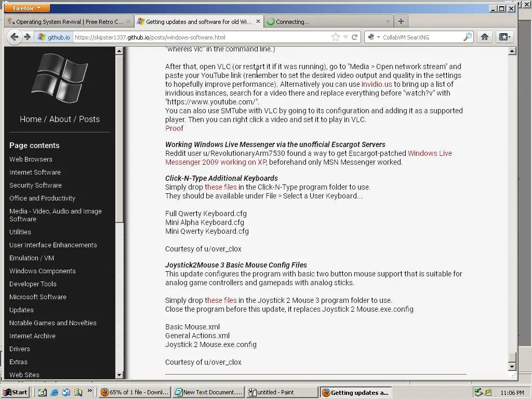Open the Posts link in sidebar
532x399 pixels.
click(89, 119)
